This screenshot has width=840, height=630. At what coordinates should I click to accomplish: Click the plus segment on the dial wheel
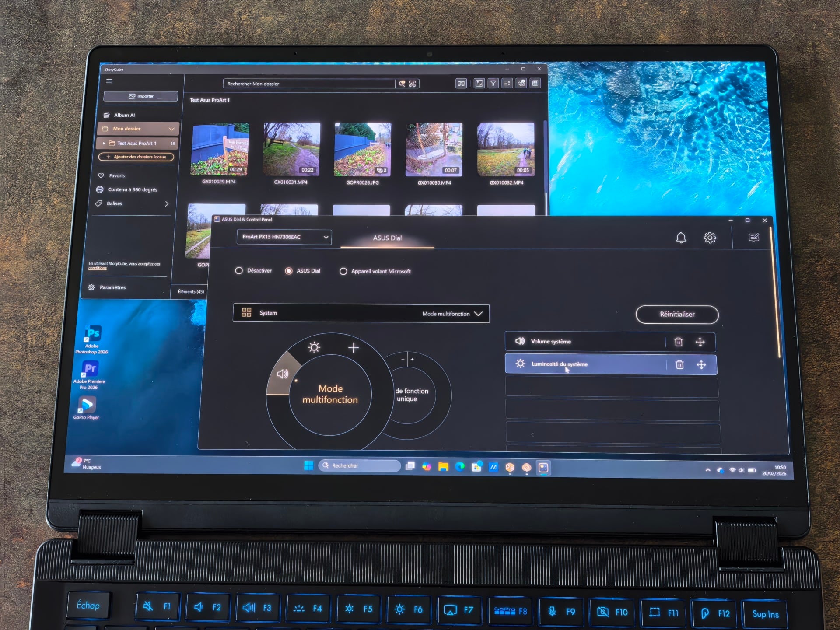tap(353, 348)
